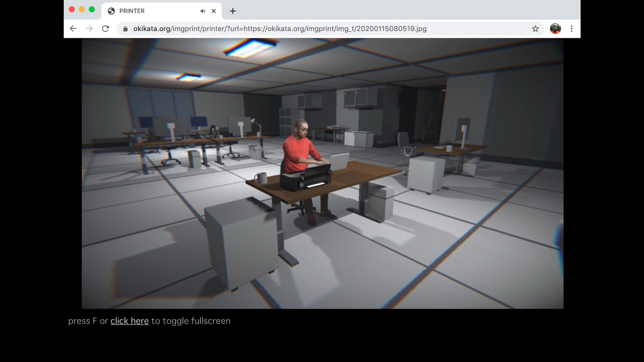The image size is (644, 362).
Task: Go back using the browser back arrow
Action: point(73,29)
